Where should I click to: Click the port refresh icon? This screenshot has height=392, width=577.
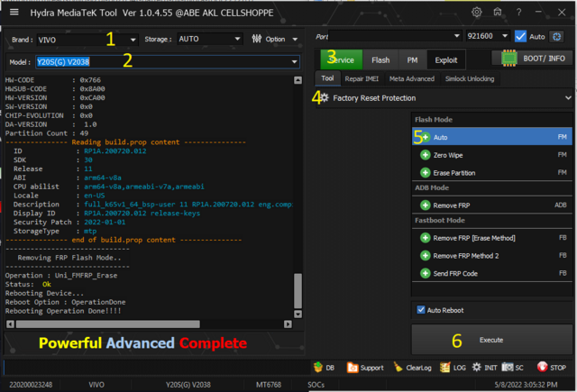coord(557,36)
